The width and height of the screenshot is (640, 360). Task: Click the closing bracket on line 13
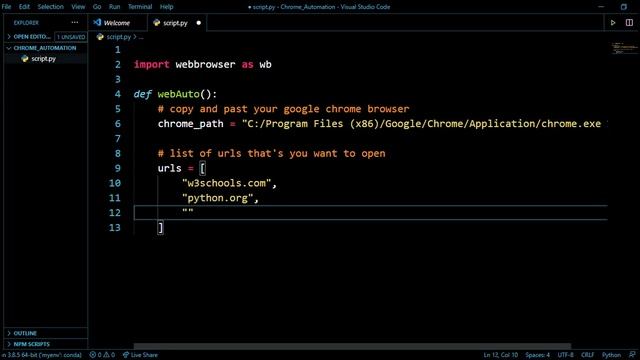click(161, 228)
